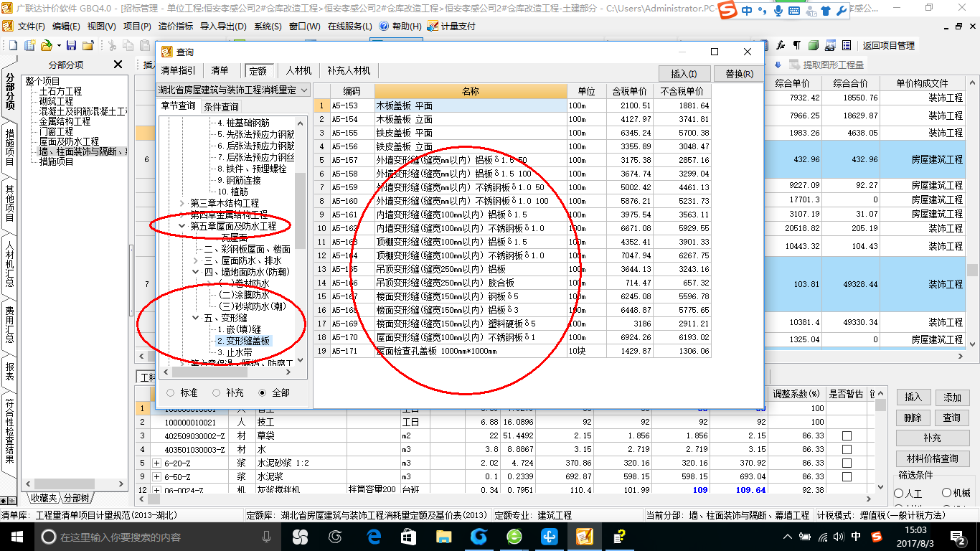
Task: Select the 全部 radio button
Action: coord(263,392)
